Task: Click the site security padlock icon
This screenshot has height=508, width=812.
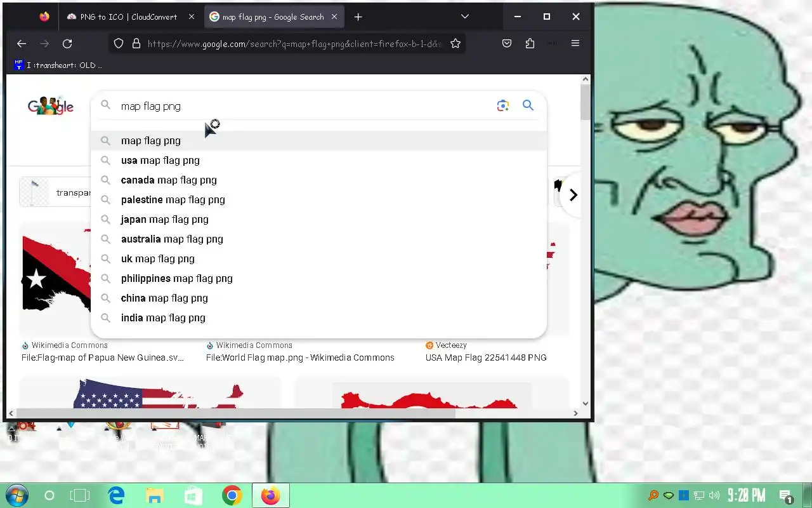Action: (x=136, y=44)
